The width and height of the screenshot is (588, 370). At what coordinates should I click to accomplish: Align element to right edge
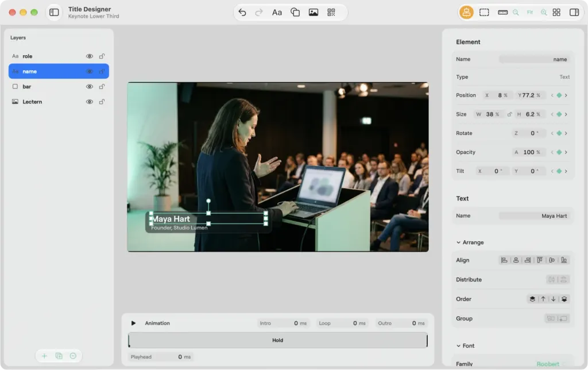click(528, 260)
